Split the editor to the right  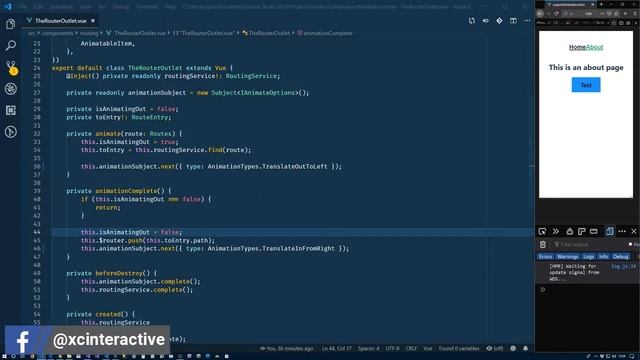point(513,20)
